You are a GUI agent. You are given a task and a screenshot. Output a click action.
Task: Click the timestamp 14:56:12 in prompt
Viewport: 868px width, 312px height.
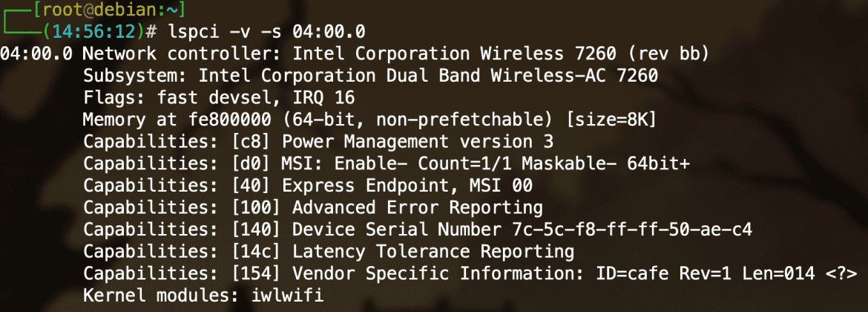pyautogui.click(x=89, y=32)
